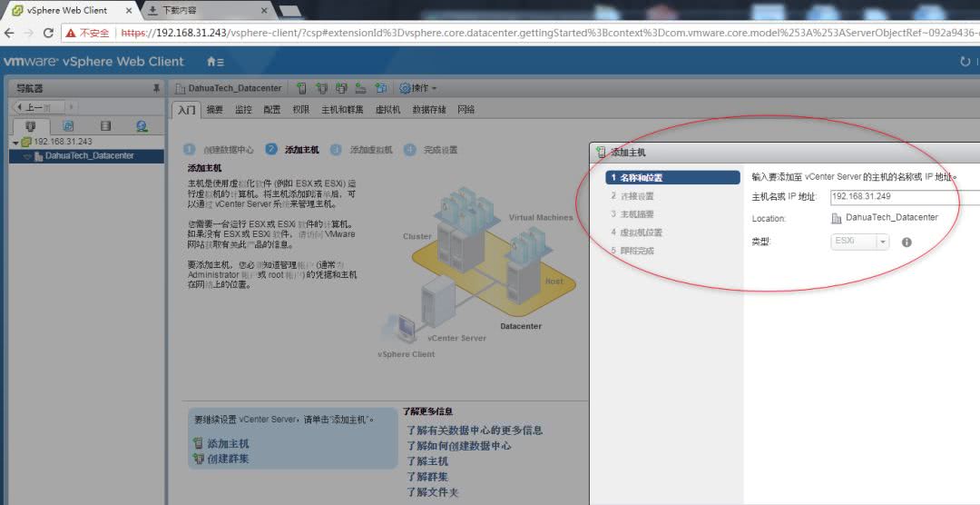
Task: Click the DahuaTech_Datacenter building icon in Location
Action: pyautogui.click(x=837, y=218)
